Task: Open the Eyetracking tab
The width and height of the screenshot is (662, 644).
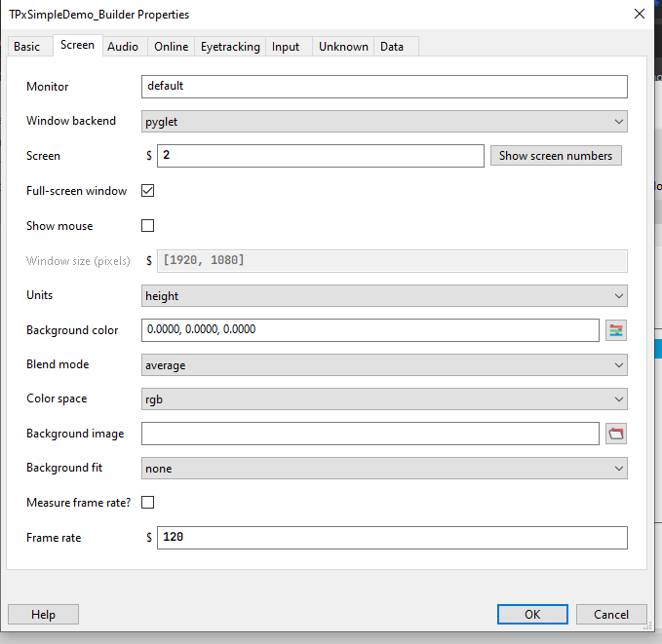Action: click(x=230, y=47)
